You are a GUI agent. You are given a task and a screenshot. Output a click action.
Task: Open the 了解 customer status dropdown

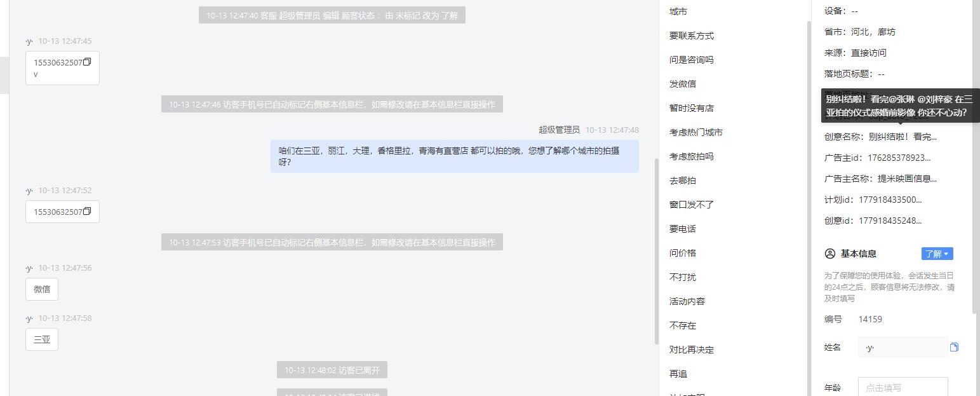(937, 254)
